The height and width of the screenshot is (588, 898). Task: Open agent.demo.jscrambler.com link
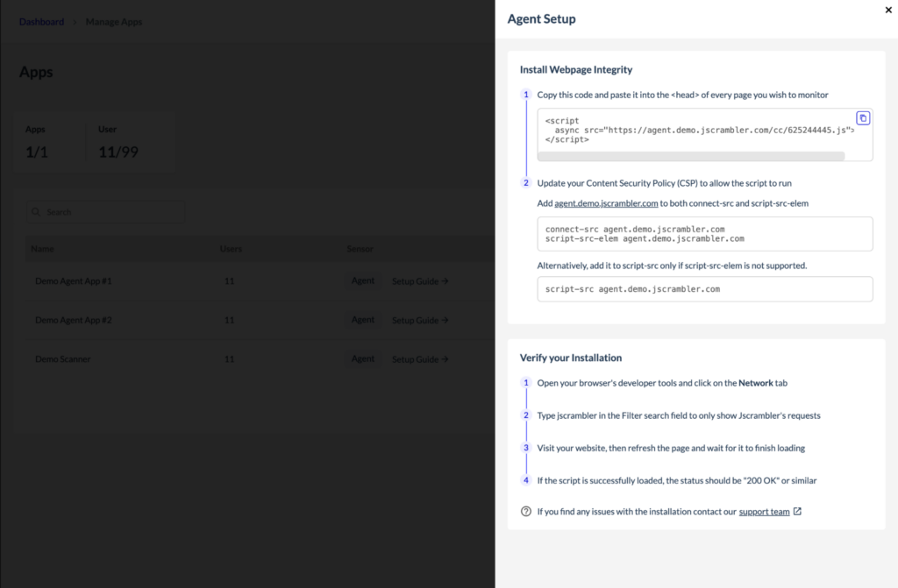point(606,203)
